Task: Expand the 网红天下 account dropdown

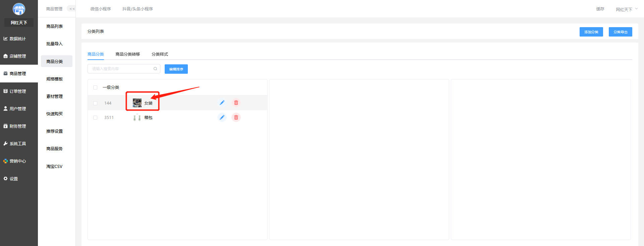Action: 627,9
